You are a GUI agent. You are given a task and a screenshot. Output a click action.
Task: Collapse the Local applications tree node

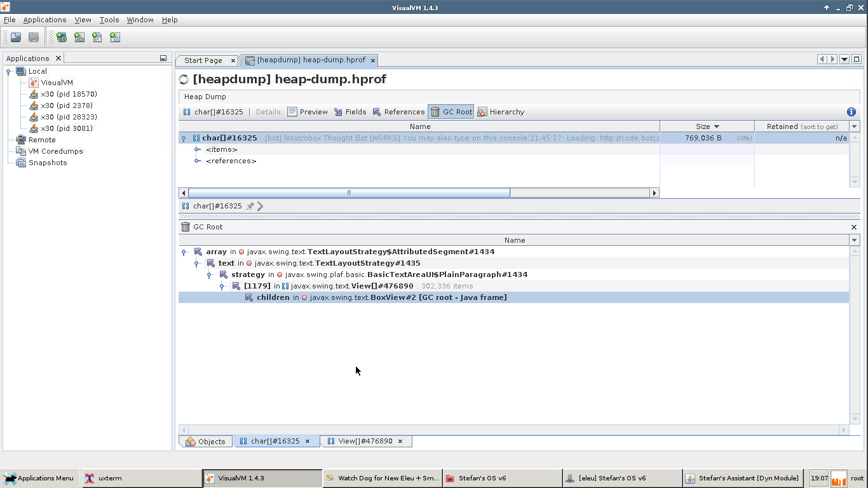pyautogui.click(x=9, y=72)
